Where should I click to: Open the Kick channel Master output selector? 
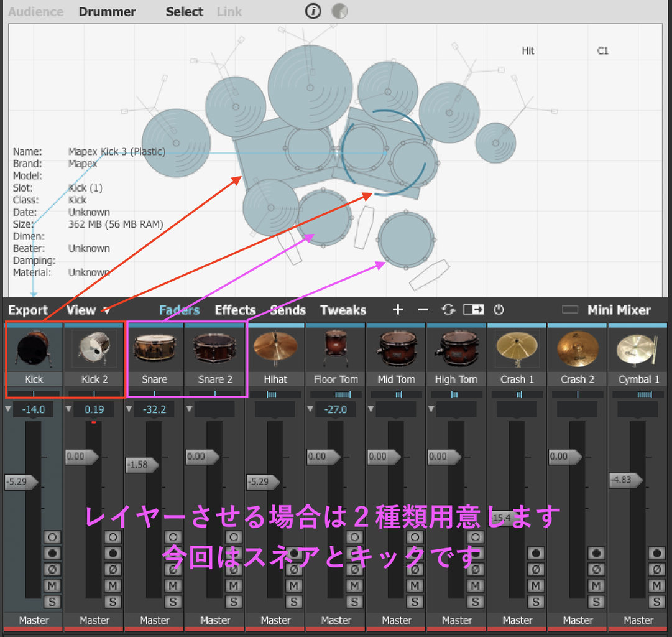tap(34, 620)
